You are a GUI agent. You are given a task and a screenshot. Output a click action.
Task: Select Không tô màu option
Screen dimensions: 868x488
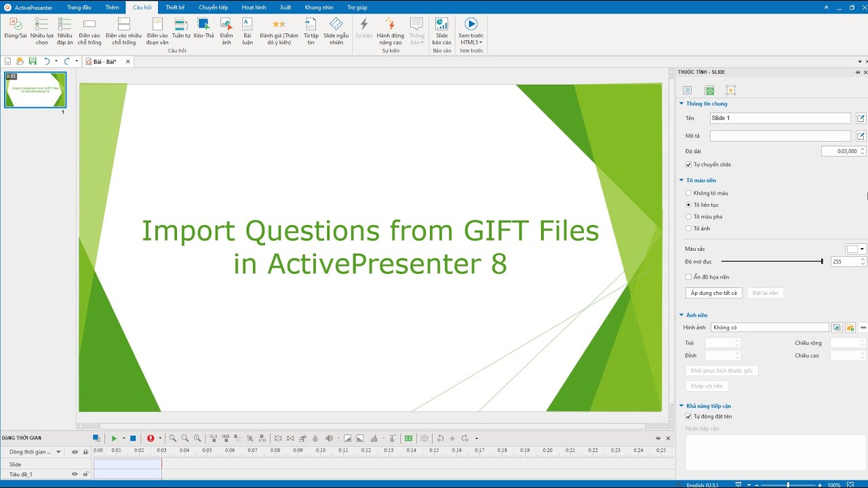coord(689,193)
